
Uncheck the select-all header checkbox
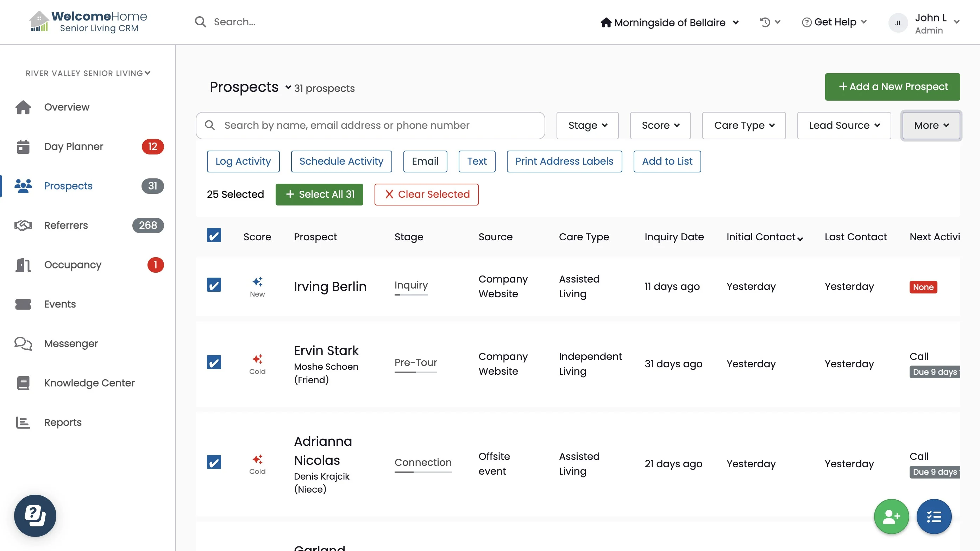(214, 235)
